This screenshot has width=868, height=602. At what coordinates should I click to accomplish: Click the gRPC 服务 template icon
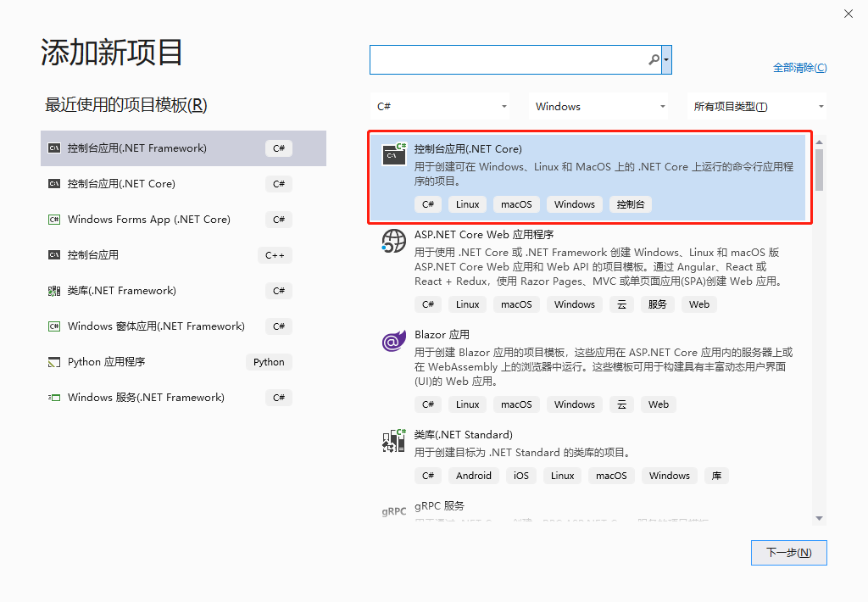[x=393, y=510]
